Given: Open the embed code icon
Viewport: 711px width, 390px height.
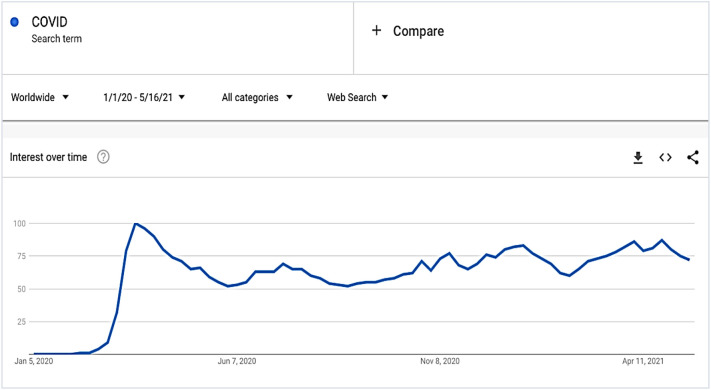Looking at the screenshot, I should coord(665,157).
